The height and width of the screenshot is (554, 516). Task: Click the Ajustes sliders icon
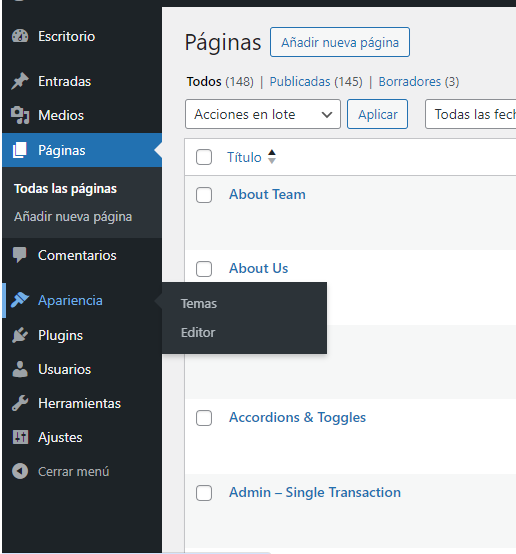20,437
